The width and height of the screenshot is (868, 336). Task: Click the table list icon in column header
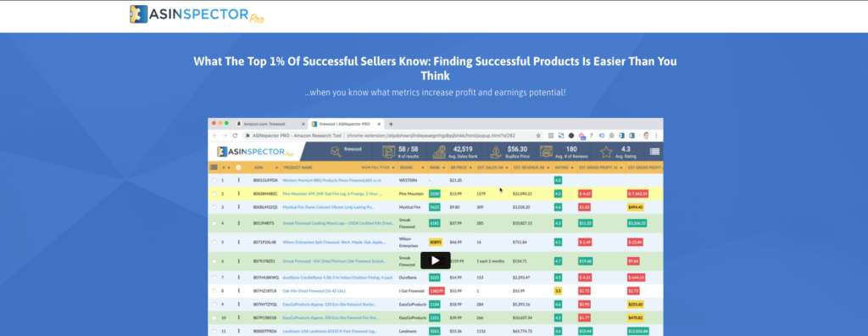[x=213, y=167]
